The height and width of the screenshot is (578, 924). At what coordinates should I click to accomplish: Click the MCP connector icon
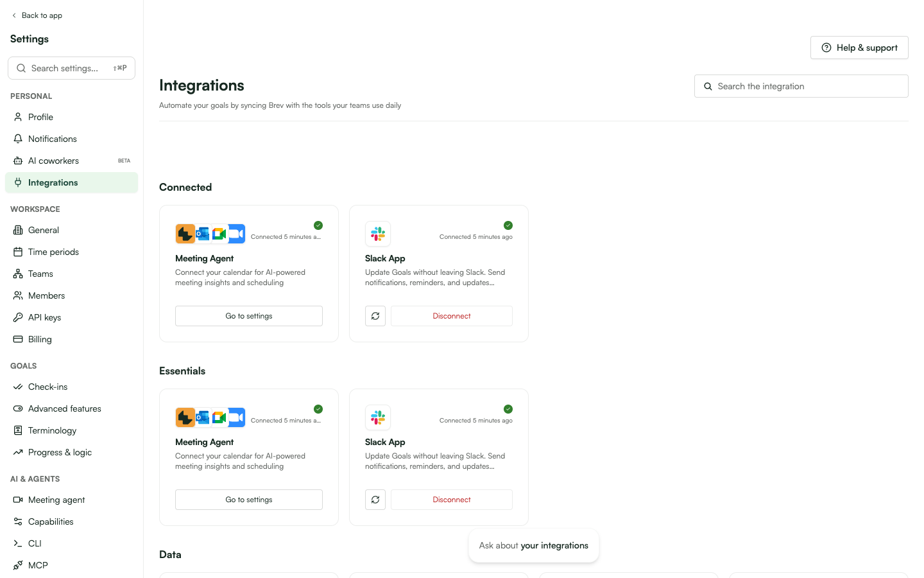tap(18, 565)
